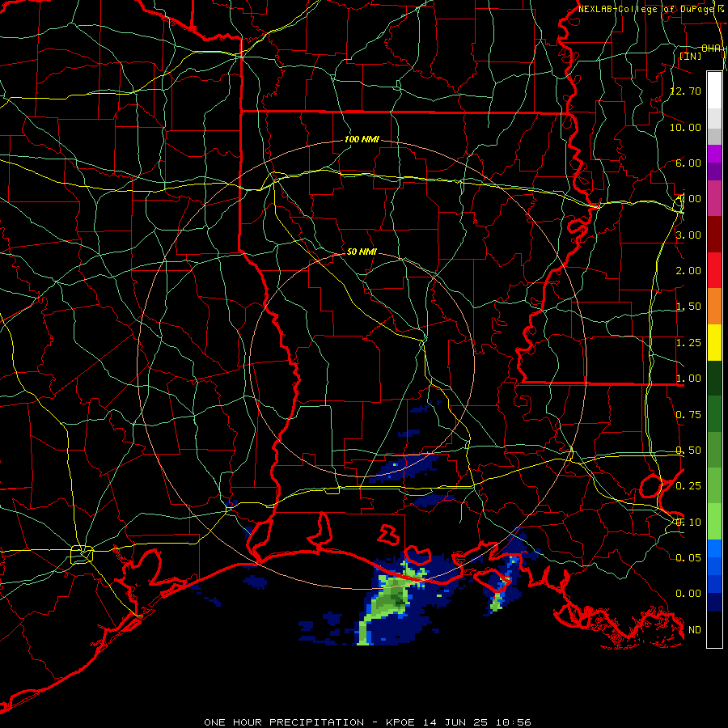The height and width of the screenshot is (728, 728).
Task: Select the lightest green legend swatch near 0.10
Action: [x=714, y=522]
